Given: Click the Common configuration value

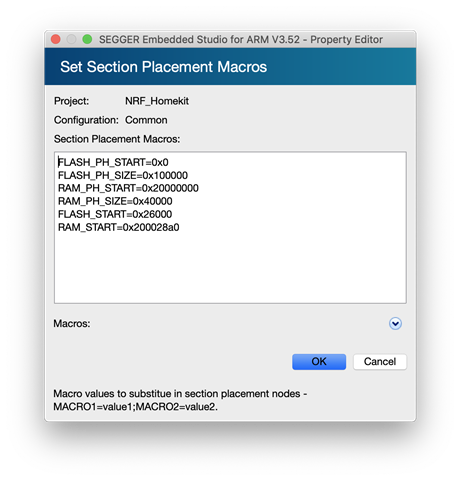Looking at the screenshot, I should [x=146, y=120].
